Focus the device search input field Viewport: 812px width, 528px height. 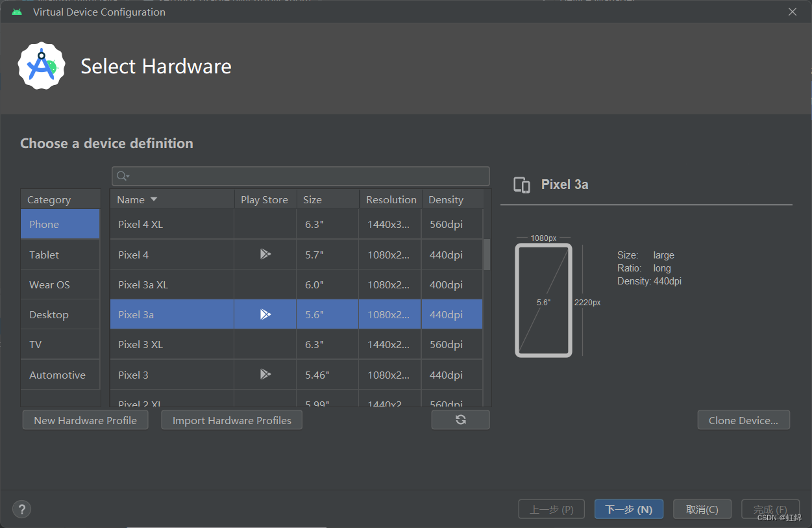tap(308, 177)
